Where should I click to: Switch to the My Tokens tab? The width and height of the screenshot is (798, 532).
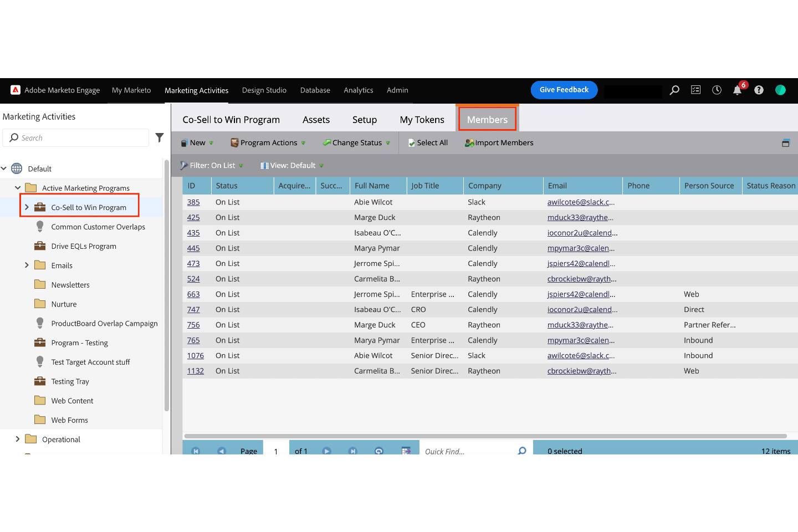[422, 120]
